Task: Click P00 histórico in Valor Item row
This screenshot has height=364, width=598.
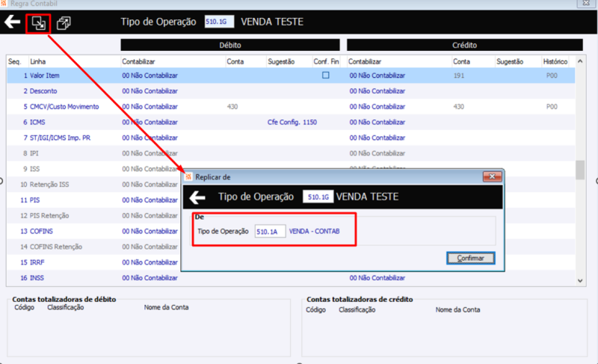Action: point(552,75)
